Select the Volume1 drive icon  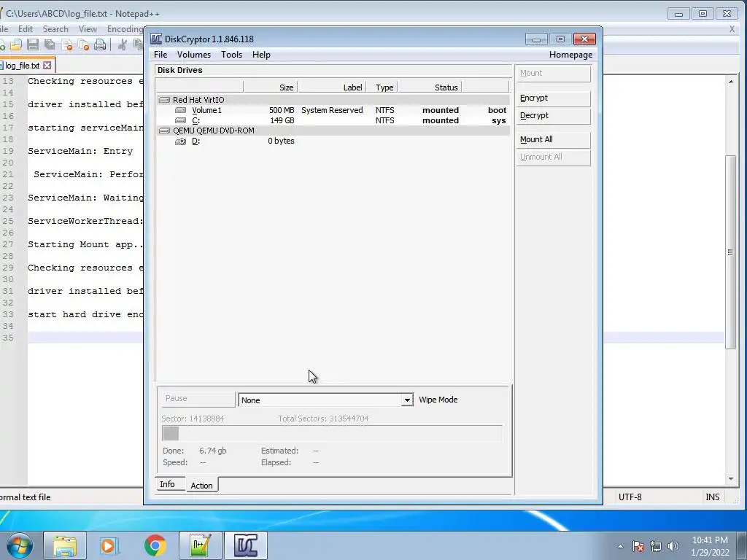point(181,110)
